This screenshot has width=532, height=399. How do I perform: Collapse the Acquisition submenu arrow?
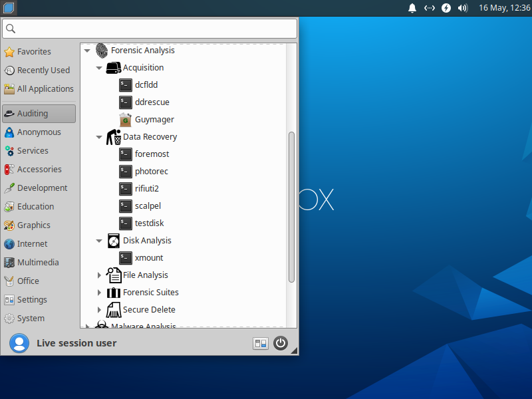99,68
